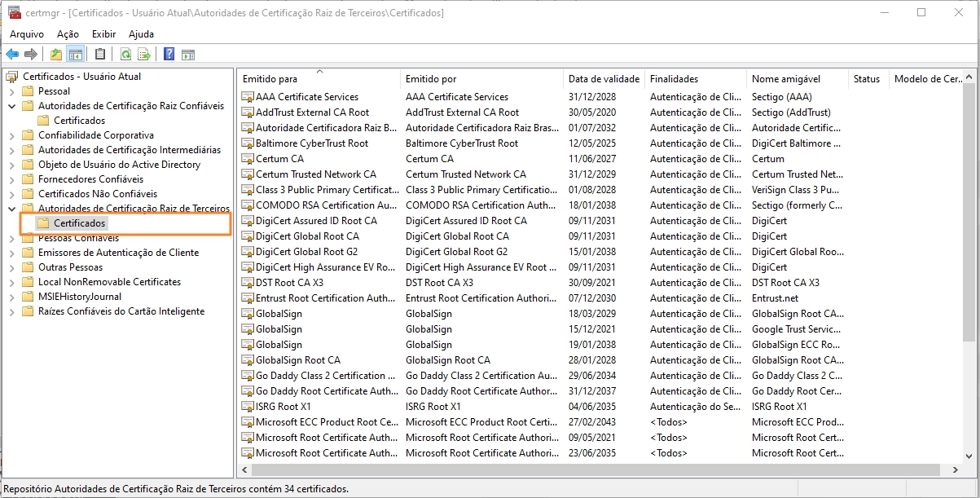Viewport: 980px width, 498px height.
Task: Click certificate icon beside GlobalSign Root CA
Action: point(248,360)
